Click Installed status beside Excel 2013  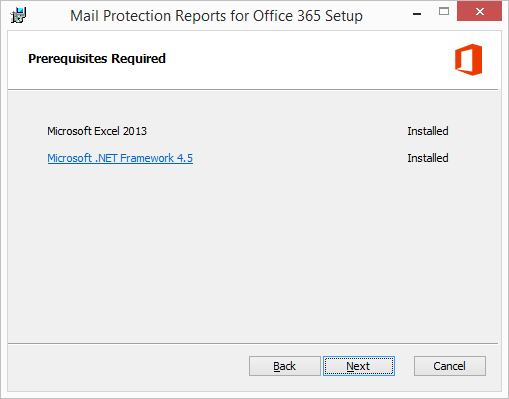(x=428, y=131)
